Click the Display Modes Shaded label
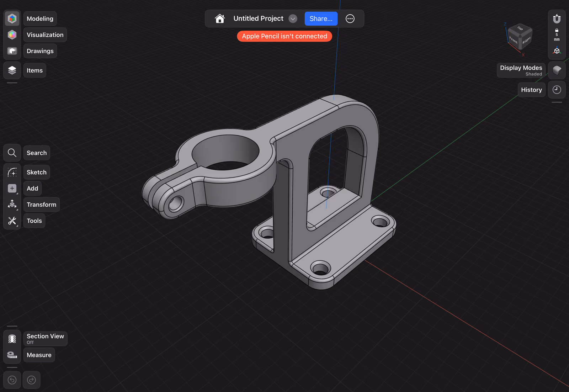This screenshot has height=392, width=569. 521,70
